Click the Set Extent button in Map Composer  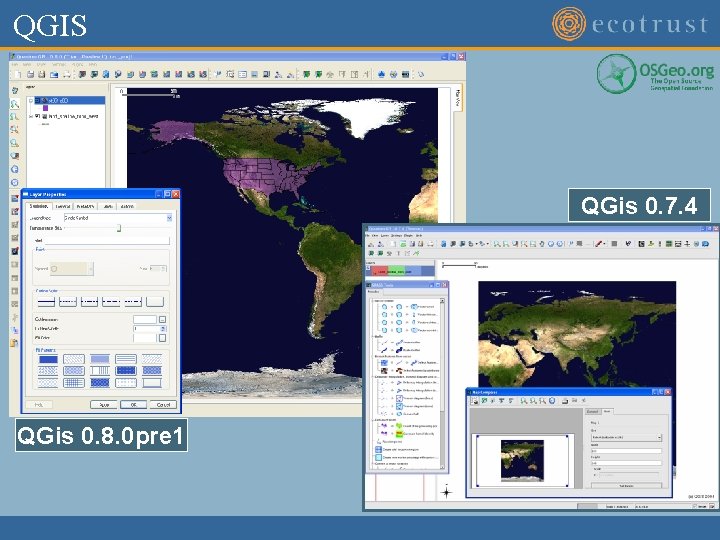point(626,485)
